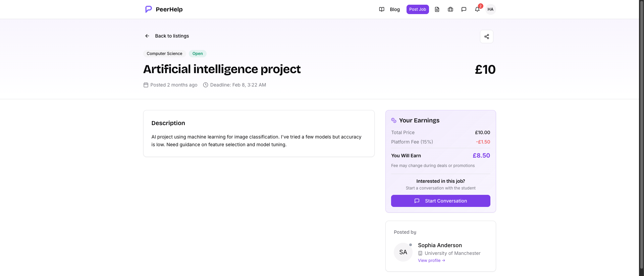Image resolution: width=644 pixels, height=276 pixels.
Task: Click the Open status badge
Action: click(x=198, y=54)
